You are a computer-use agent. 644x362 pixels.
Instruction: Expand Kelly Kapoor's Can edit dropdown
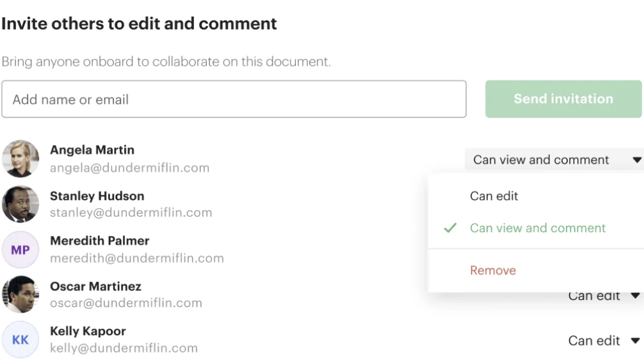pos(635,341)
